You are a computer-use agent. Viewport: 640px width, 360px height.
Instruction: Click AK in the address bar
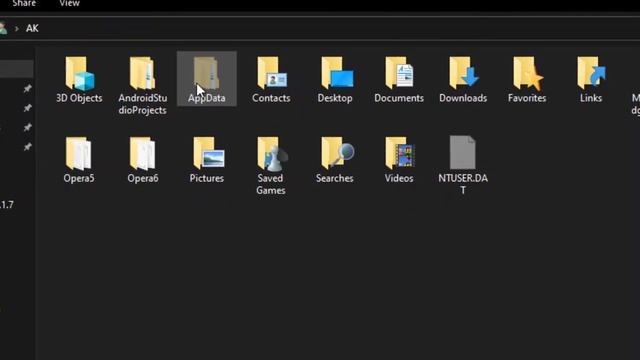(32, 29)
